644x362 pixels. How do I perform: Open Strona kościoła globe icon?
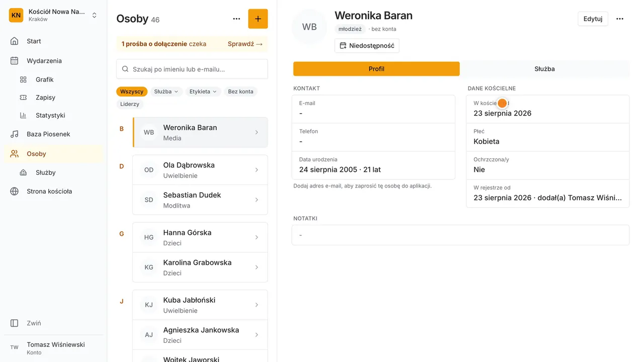pos(15,192)
